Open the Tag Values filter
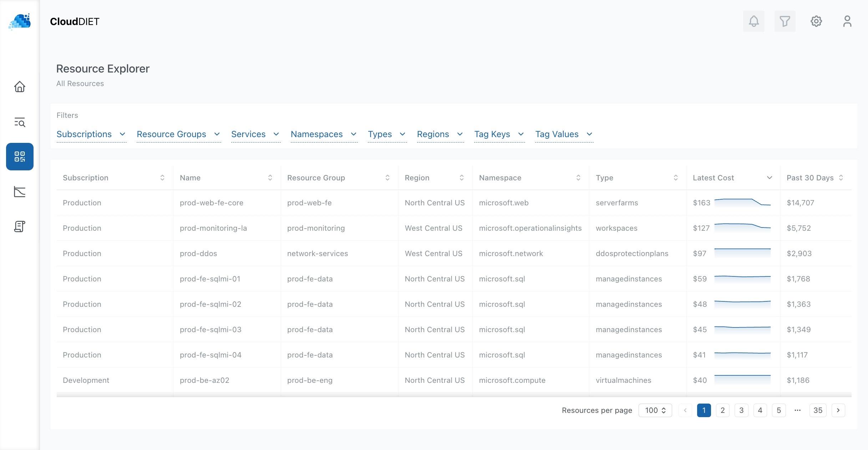This screenshot has height=450, width=868. (x=564, y=134)
